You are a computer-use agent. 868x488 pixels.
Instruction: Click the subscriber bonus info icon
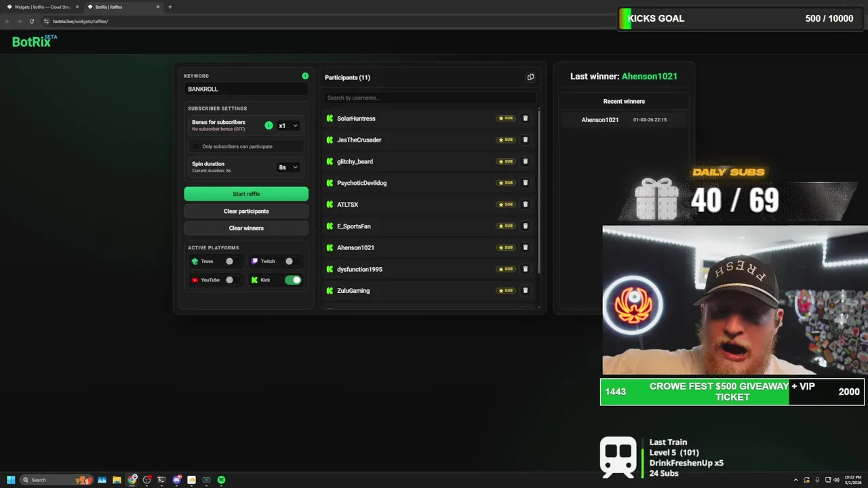pyautogui.click(x=269, y=125)
